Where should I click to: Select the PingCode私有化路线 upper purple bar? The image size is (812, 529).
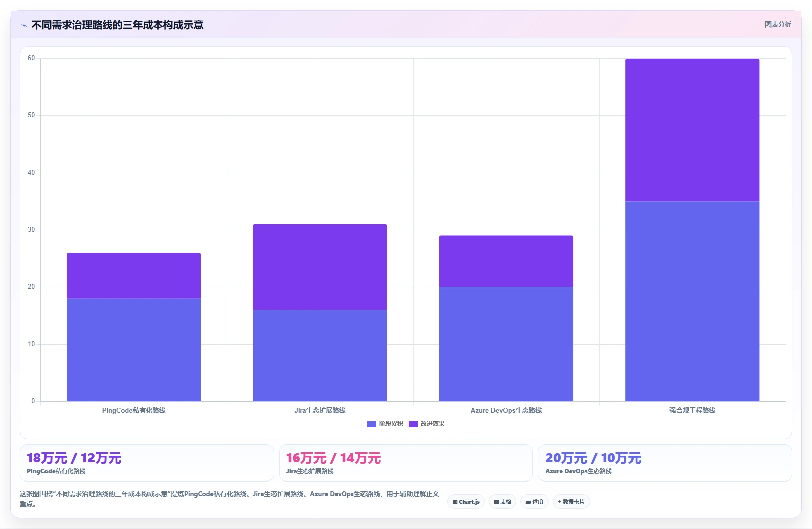[133, 275]
